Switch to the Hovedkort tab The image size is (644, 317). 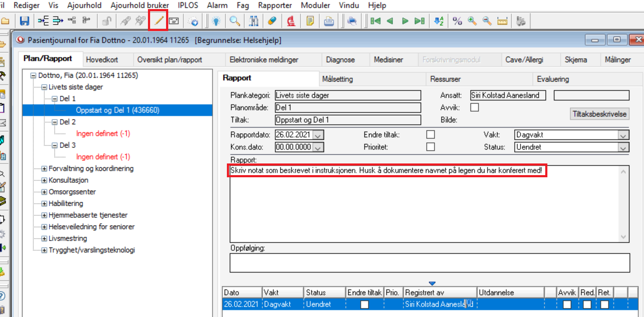point(102,60)
